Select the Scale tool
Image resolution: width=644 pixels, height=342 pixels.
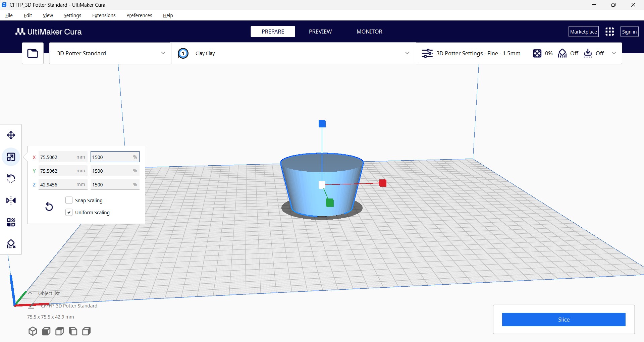[11, 157]
